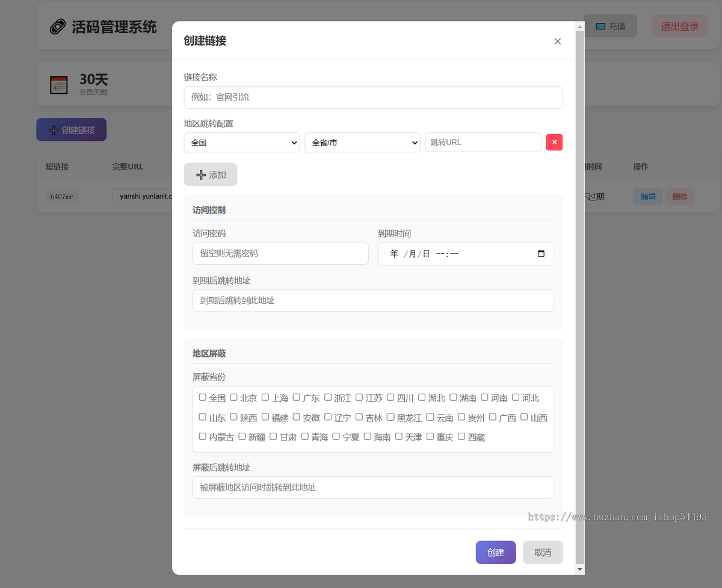Check the 北京 checkbox
722x588 pixels.
tap(234, 397)
